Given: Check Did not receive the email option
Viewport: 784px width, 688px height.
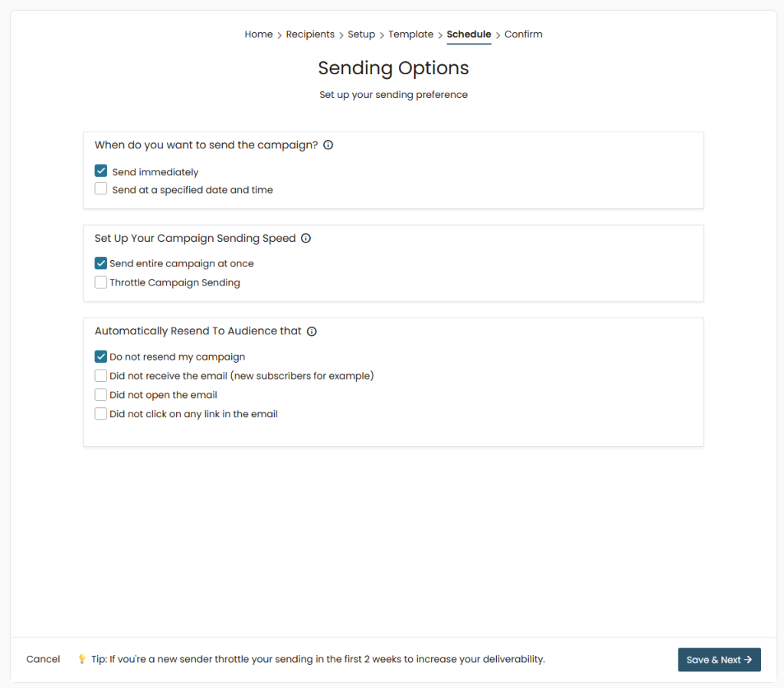Looking at the screenshot, I should (x=101, y=376).
